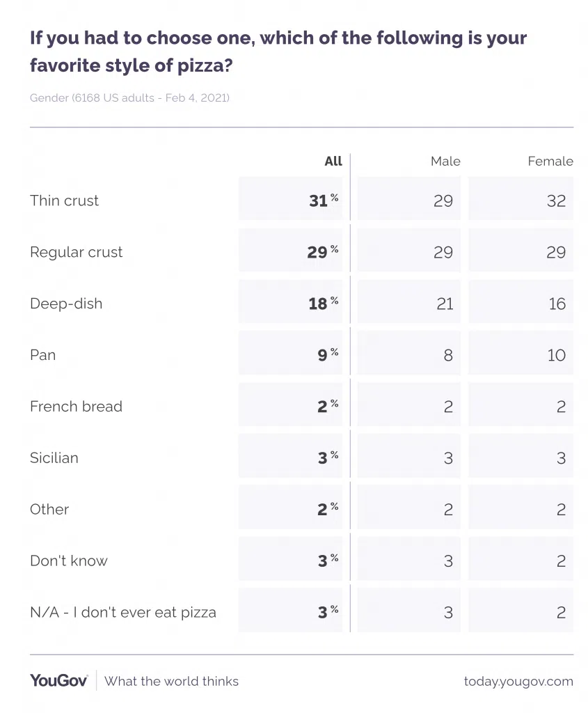The height and width of the screenshot is (713, 588).
Task: Click the Pan row label
Action: [42, 355]
